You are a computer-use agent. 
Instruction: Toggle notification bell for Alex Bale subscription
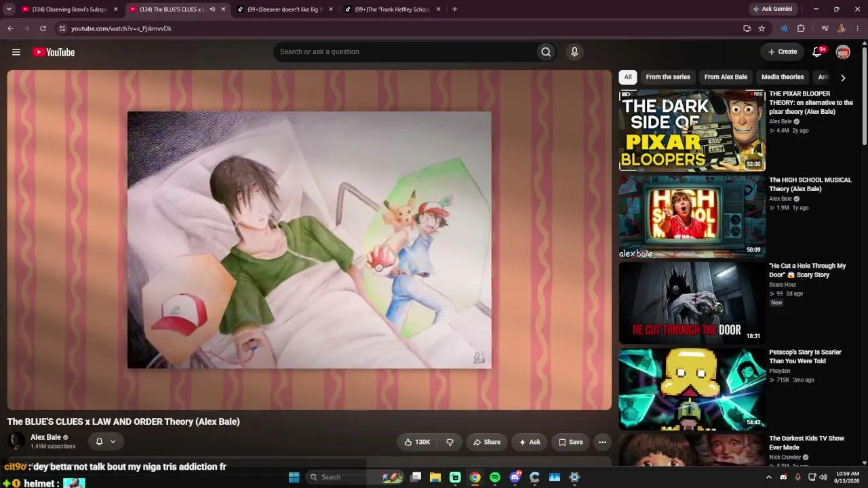[99, 442]
